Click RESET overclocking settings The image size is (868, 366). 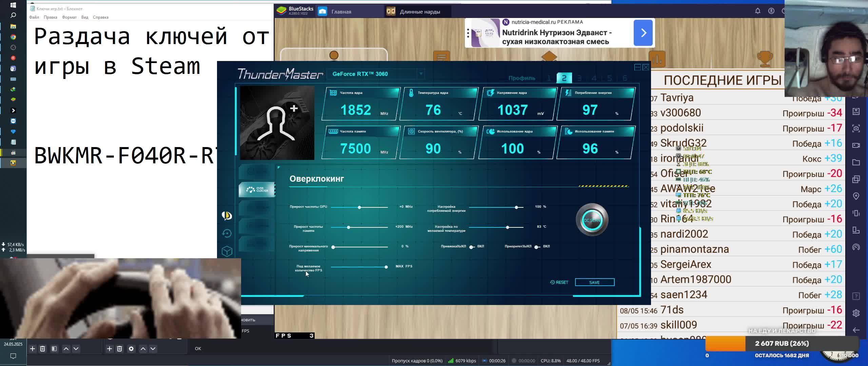tap(559, 282)
